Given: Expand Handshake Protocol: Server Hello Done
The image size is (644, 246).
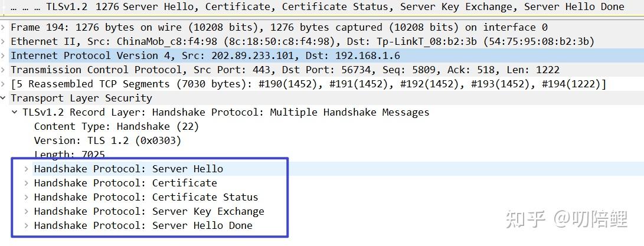Looking at the screenshot, I should 27,226.
